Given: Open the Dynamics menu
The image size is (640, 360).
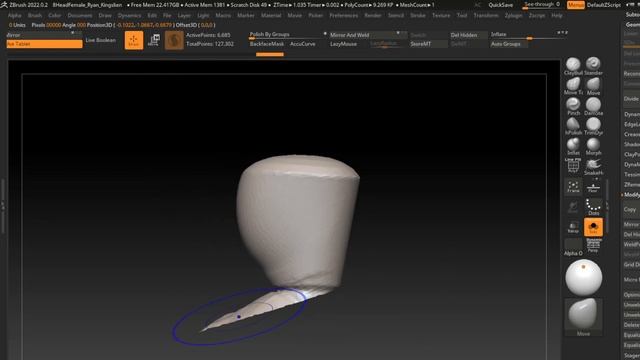Looking at the screenshot, I should [x=129, y=16].
